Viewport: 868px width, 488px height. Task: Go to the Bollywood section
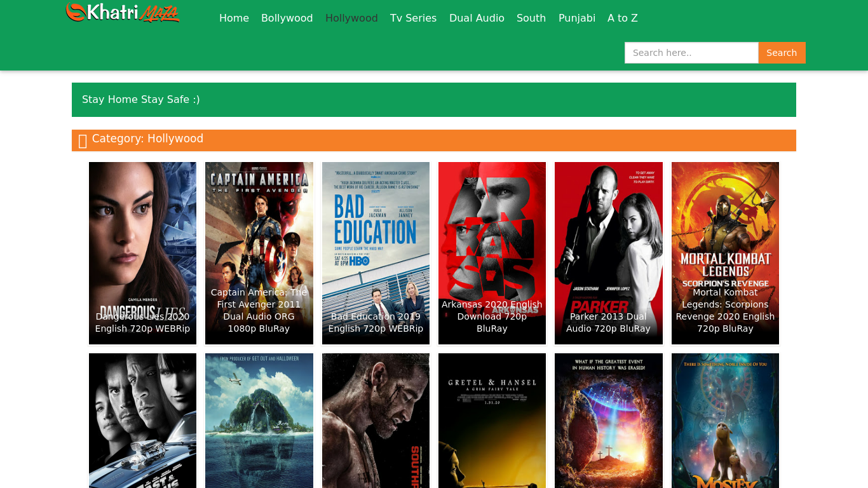[x=287, y=18]
